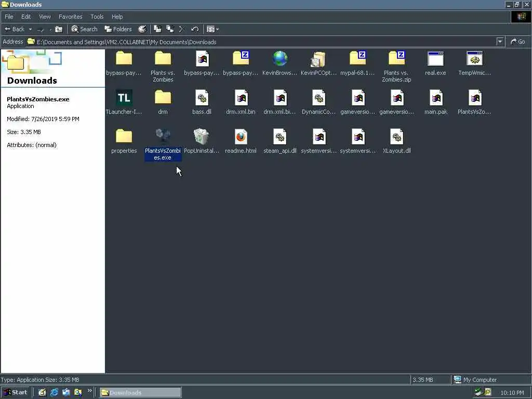The width and height of the screenshot is (532, 399).
Task: Select the mypal-68.1 zip archive
Action: pyautogui.click(x=357, y=63)
